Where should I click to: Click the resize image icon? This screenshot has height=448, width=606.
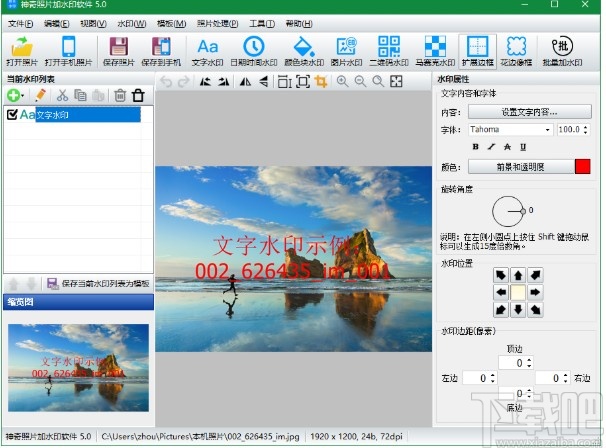click(284, 82)
